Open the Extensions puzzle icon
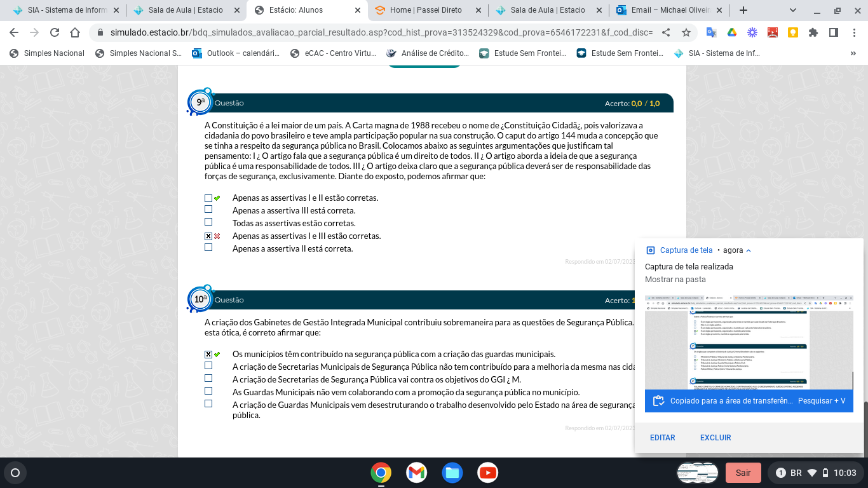The width and height of the screenshot is (868, 488). pyautogui.click(x=813, y=32)
